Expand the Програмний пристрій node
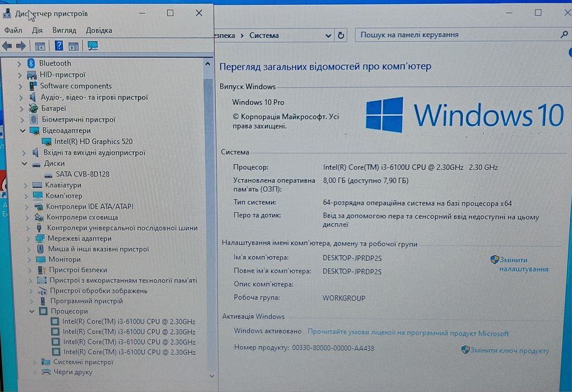The width and height of the screenshot is (572, 392). (x=31, y=301)
